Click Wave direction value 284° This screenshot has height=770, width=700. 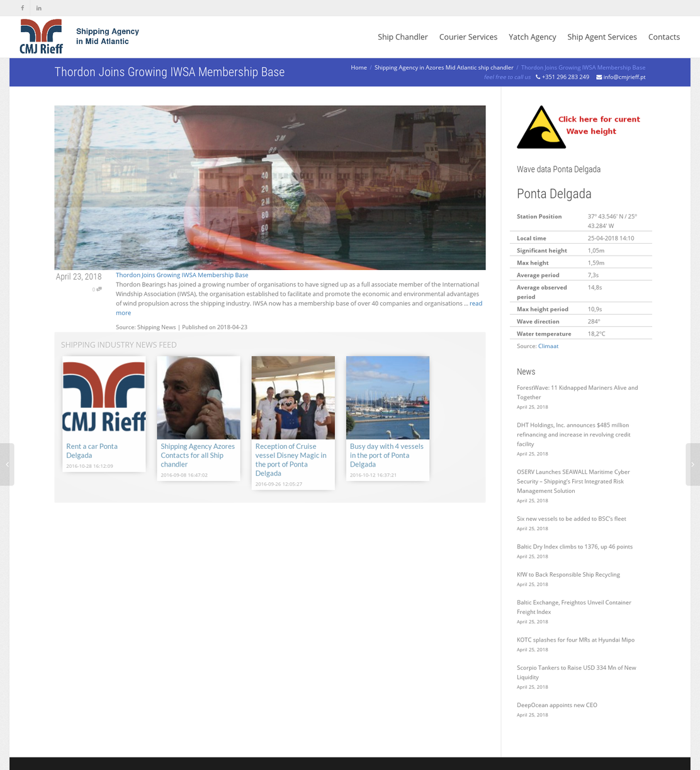594,321
